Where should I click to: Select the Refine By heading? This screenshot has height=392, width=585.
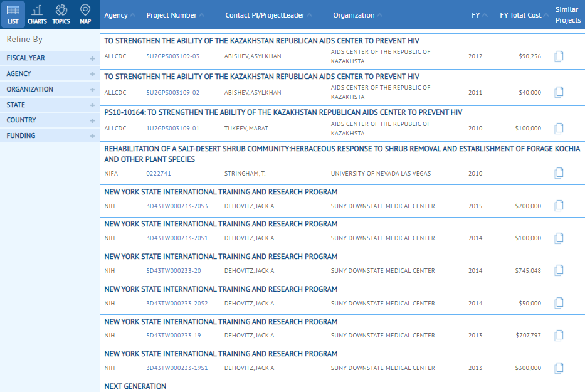[24, 39]
